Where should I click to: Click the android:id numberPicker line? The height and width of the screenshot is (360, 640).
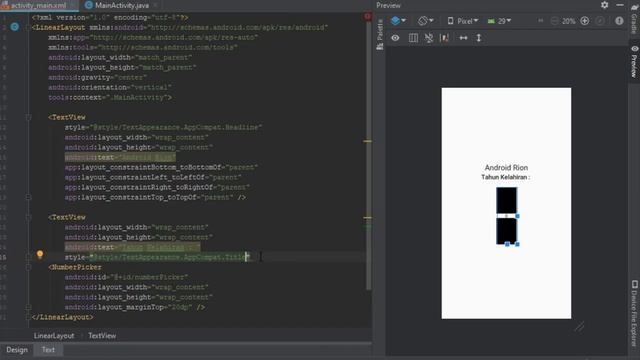tap(126, 277)
